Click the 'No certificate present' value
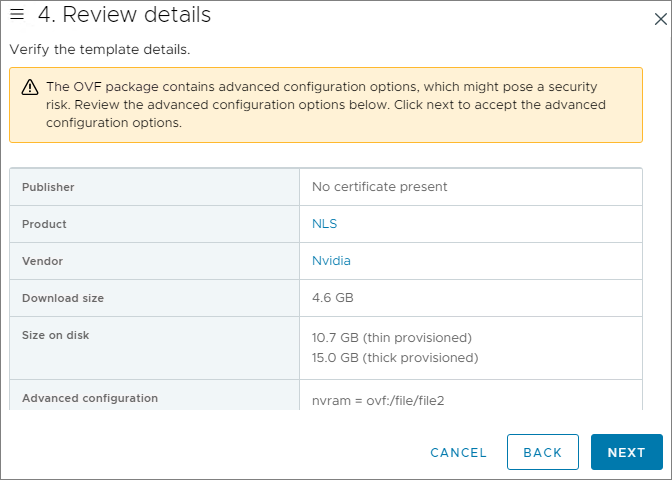Image resolution: width=672 pixels, height=480 pixels. click(379, 187)
